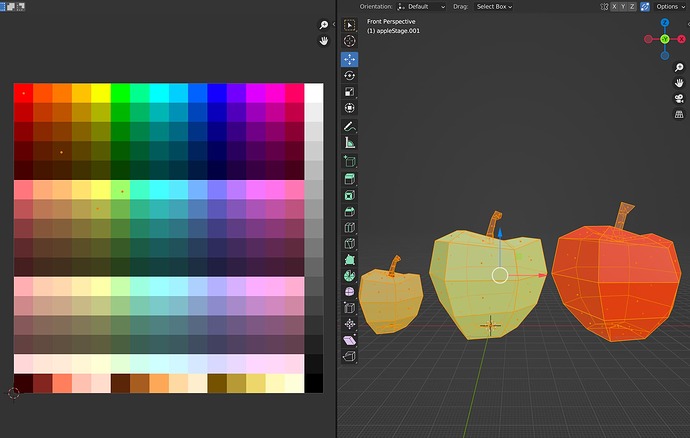Click the Transform tool icon
690x438 pixels.
pyautogui.click(x=350, y=108)
